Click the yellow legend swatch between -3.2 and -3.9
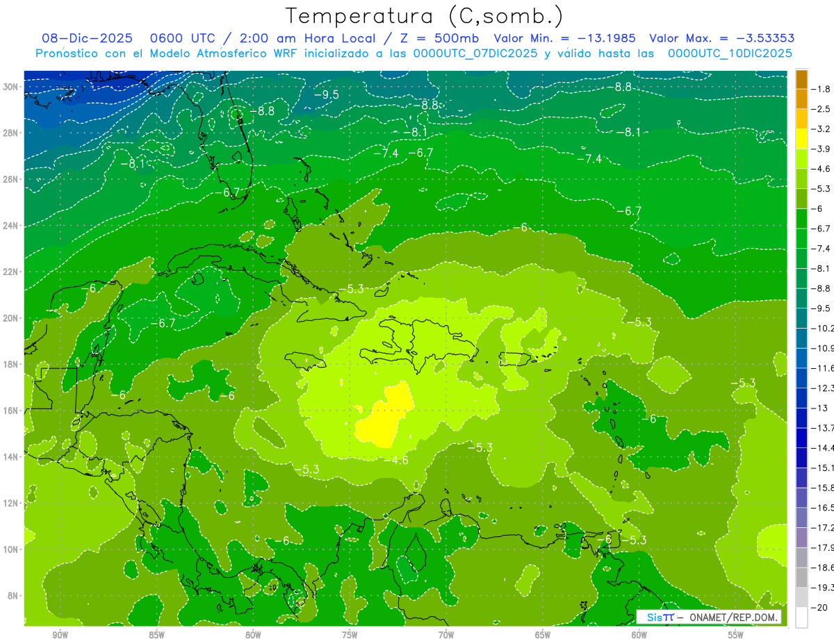834x644 pixels. point(801,139)
